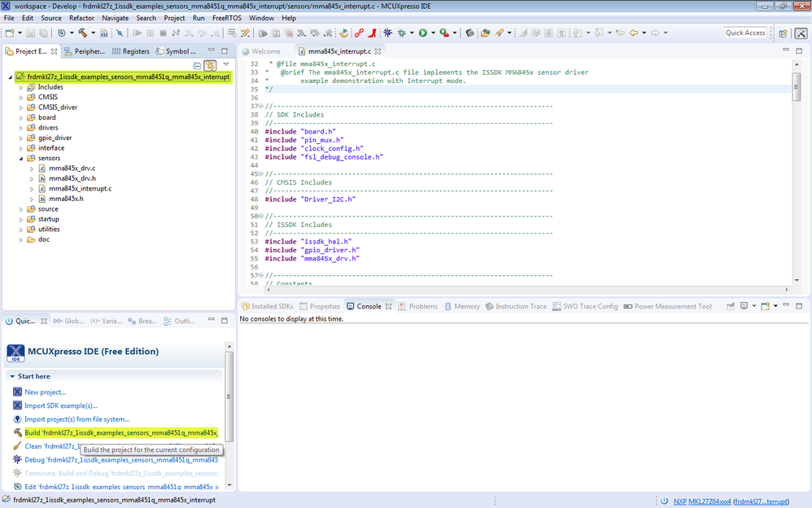The width and height of the screenshot is (812, 508).
Task: Open the FreeRTOS menu
Action: [228, 18]
